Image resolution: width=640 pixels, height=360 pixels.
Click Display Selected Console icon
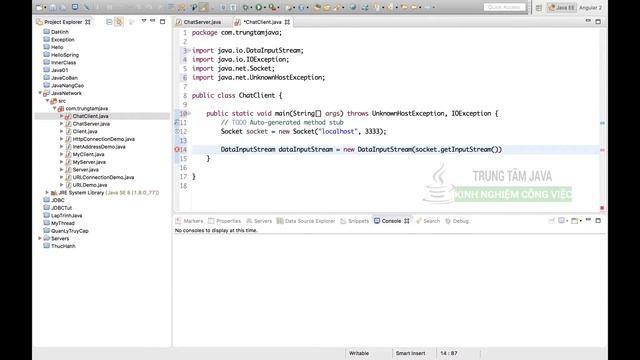[563, 221]
